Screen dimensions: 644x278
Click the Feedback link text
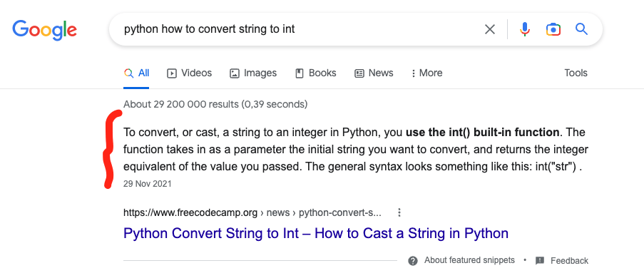569,261
